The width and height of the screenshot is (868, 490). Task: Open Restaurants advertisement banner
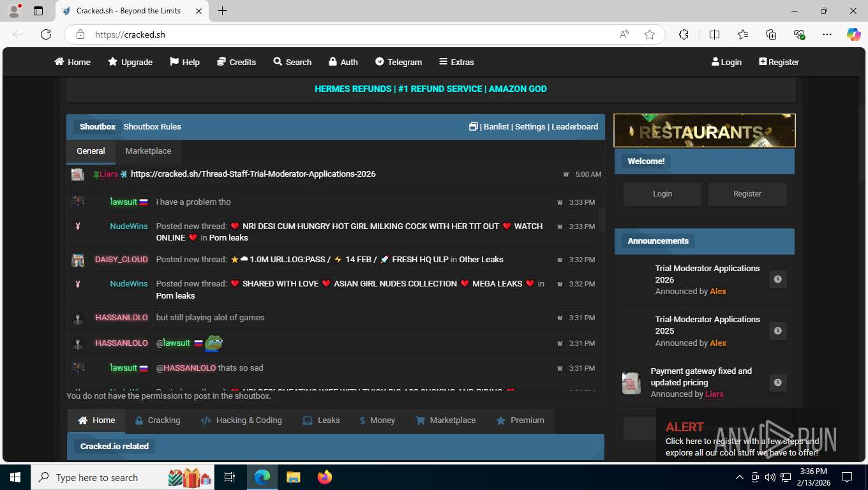tap(705, 130)
